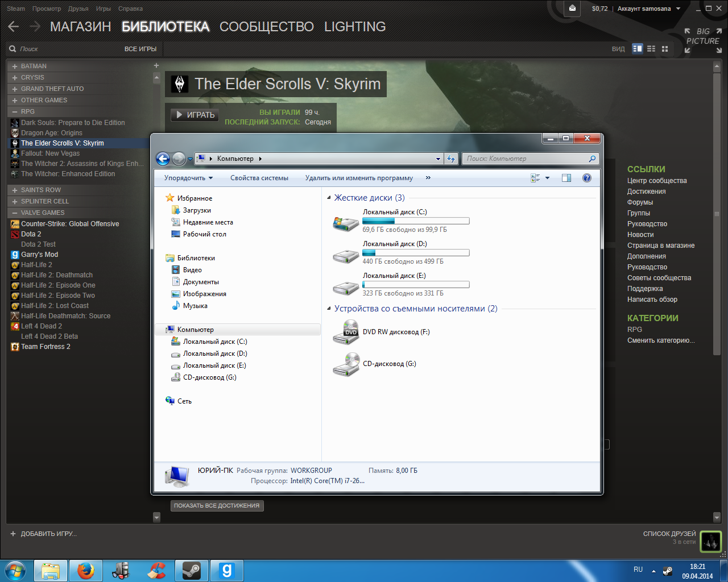Viewport: 728px width, 582px height.
Task: Open the Упорядочить dropdown menu
Action: [188, 178]
